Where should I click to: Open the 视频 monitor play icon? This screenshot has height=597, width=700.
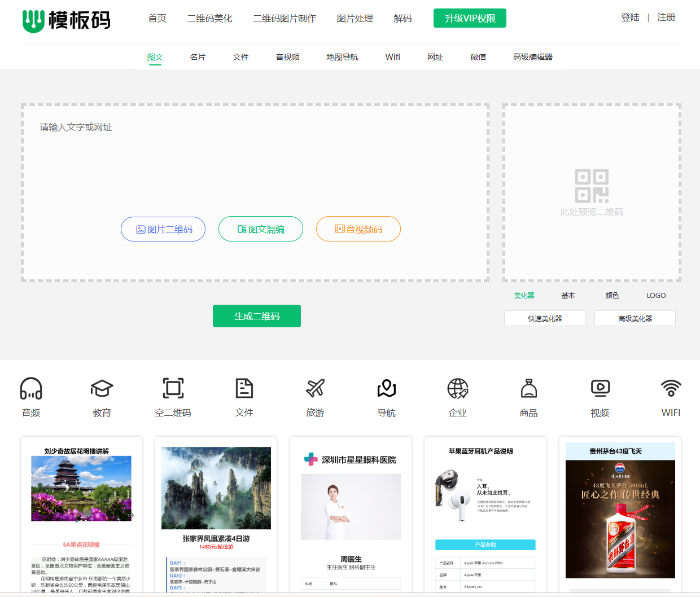(600, 388)
